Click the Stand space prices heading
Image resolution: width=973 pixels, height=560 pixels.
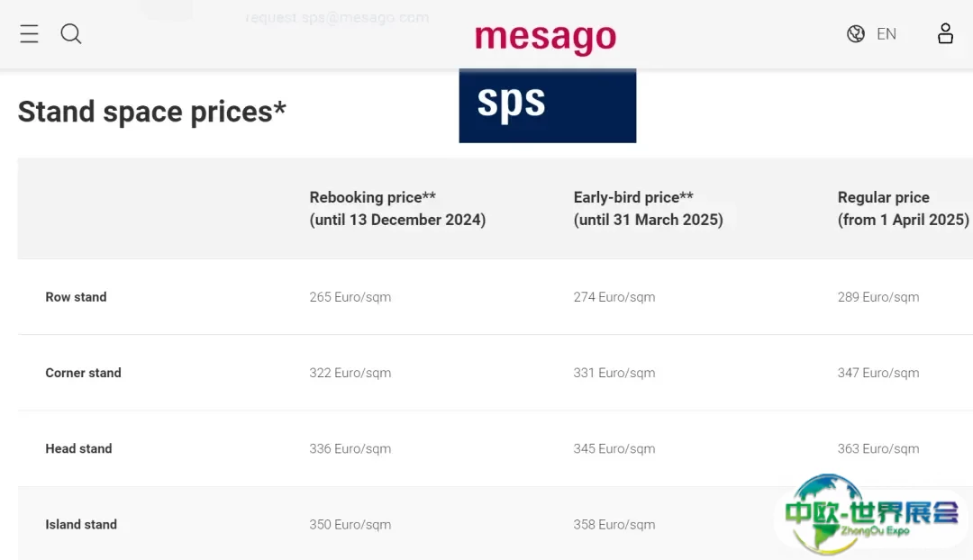[151, 112]
